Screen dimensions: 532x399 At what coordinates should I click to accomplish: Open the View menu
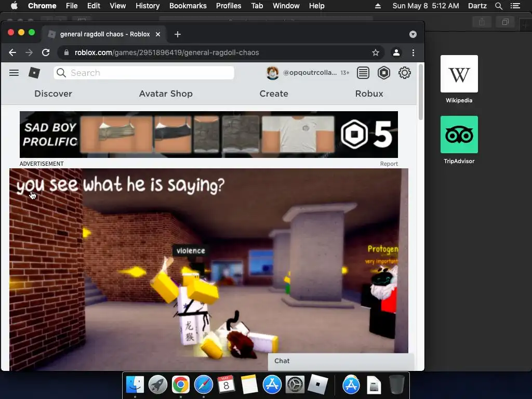coord(118,6)
